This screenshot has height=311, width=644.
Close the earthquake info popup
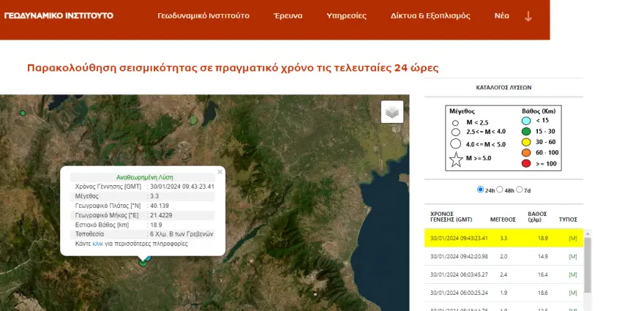220,172
